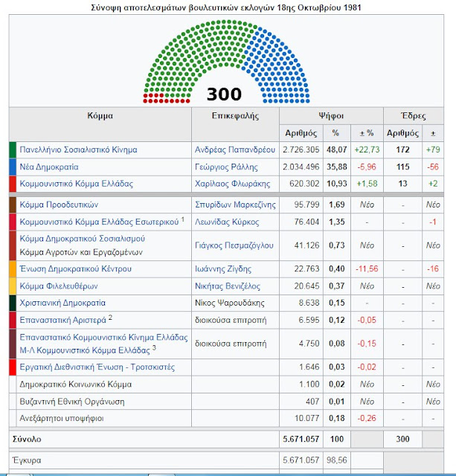456x476 pixels.
Task: Click the Κόμμα column header
Action: (100, 116)
